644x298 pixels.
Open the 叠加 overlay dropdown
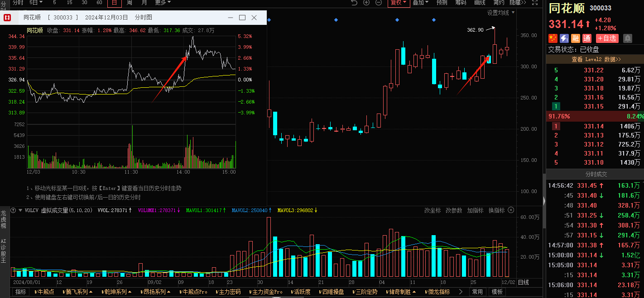pos(420,3)
